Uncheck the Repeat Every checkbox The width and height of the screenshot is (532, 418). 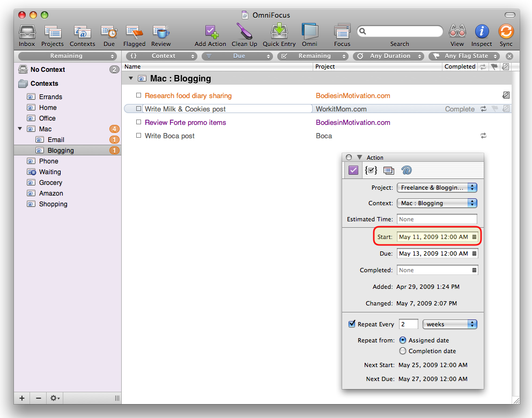coord(352,324)
